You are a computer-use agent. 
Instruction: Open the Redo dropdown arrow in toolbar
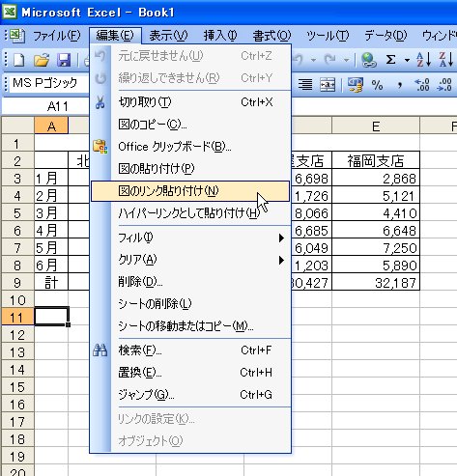(x=346, y=60)
